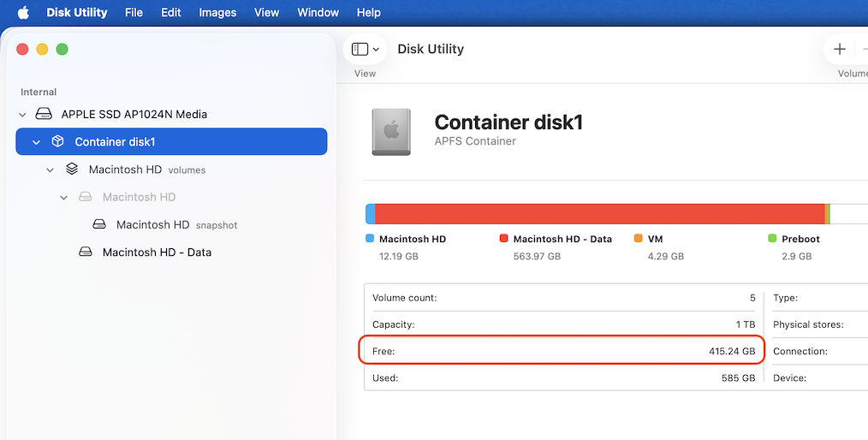Screen dimensions: 868x440
Task: Click the yellow minimize window button
Action: 42,50
